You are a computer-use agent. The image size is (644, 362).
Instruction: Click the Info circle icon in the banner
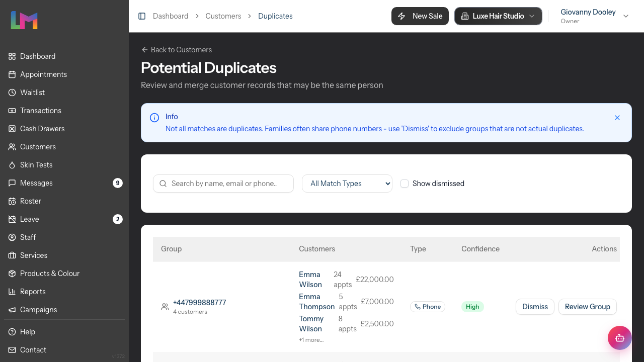pos(154,118)
